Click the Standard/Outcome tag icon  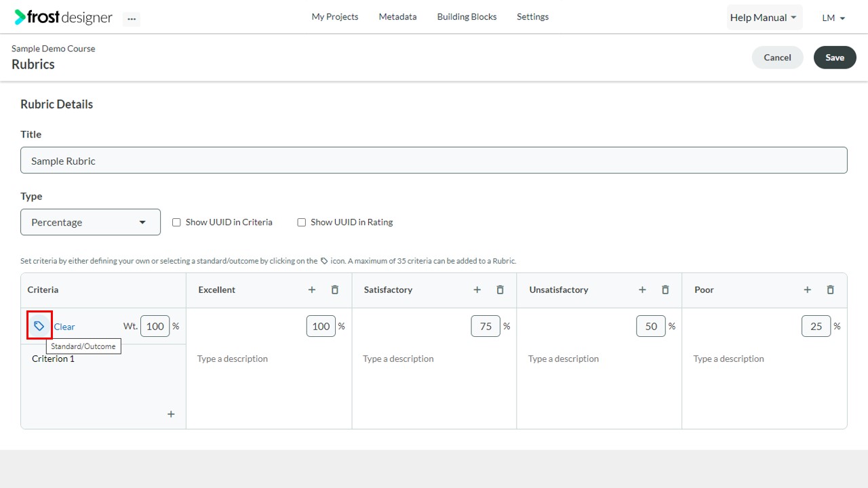click(x=39, y=326)
